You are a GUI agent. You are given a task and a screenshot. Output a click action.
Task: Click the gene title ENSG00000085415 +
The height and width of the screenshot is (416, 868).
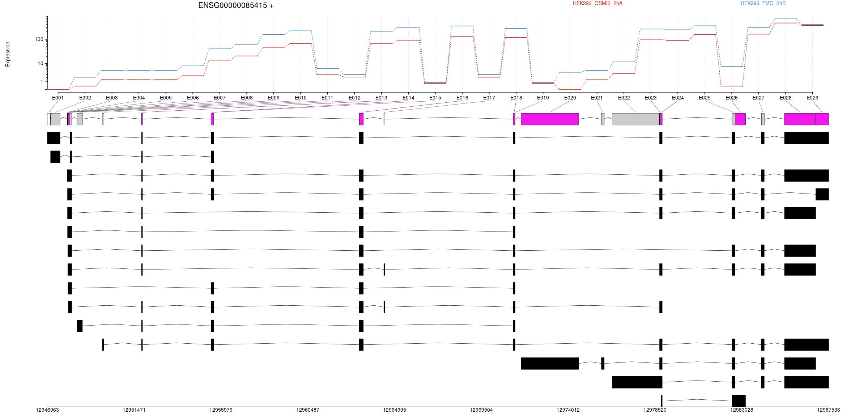click(x=236, y=5)
